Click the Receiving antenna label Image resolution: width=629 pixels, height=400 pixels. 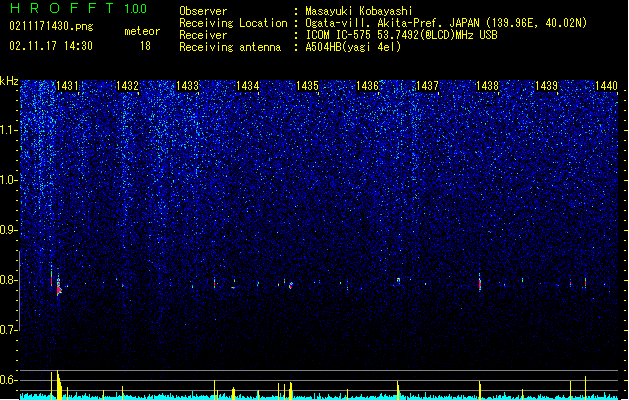coord(230,47)
